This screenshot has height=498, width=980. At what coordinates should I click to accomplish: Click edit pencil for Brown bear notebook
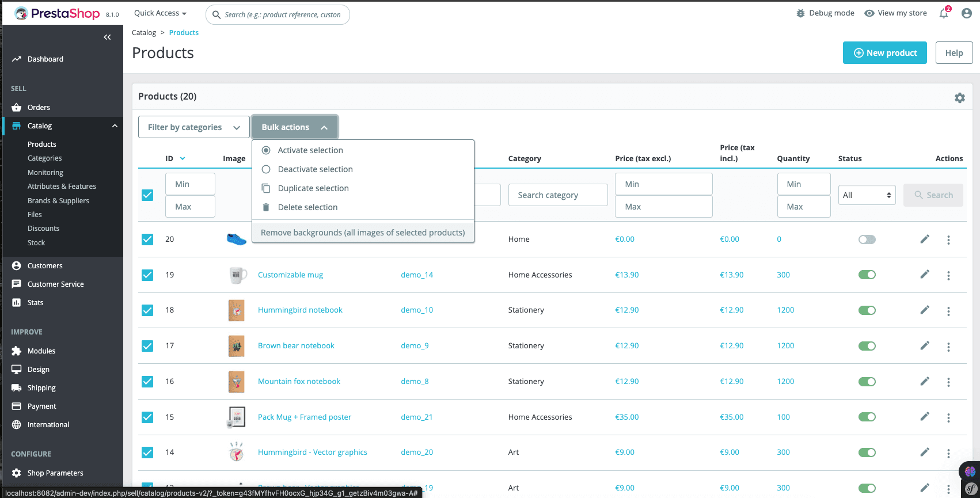[925, 345]
